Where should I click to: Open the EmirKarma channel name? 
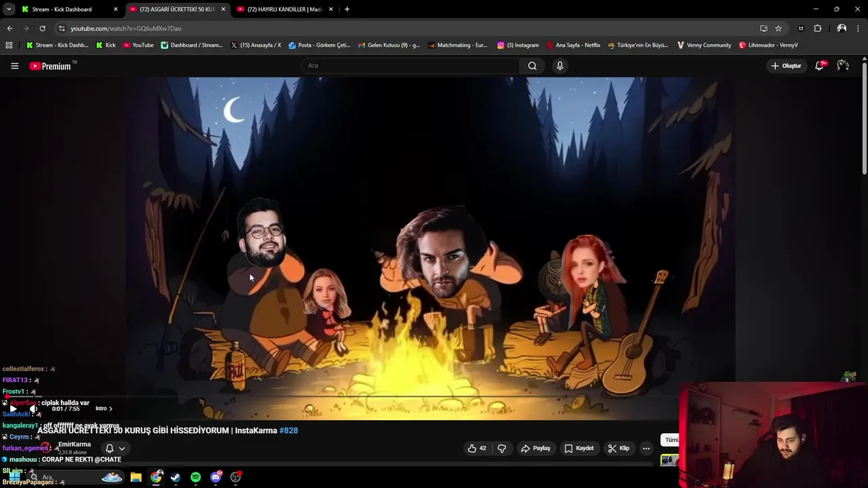click(x=75, y=445)
